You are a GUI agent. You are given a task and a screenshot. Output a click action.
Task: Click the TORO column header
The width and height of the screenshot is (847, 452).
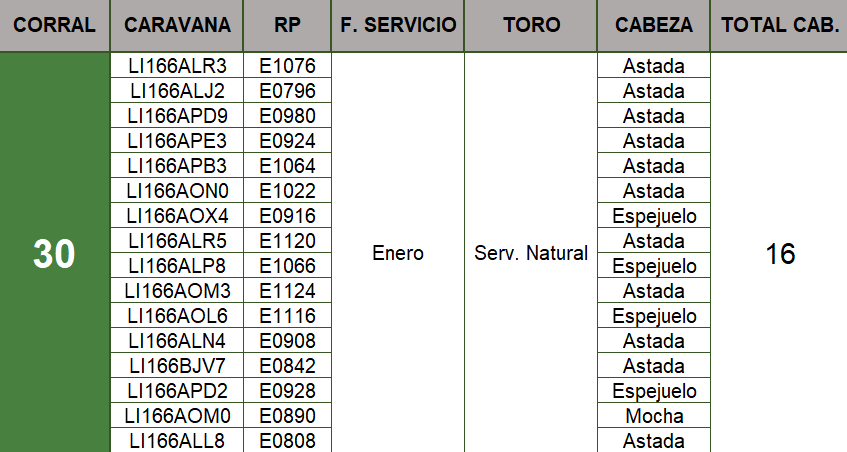coord(531,25)
